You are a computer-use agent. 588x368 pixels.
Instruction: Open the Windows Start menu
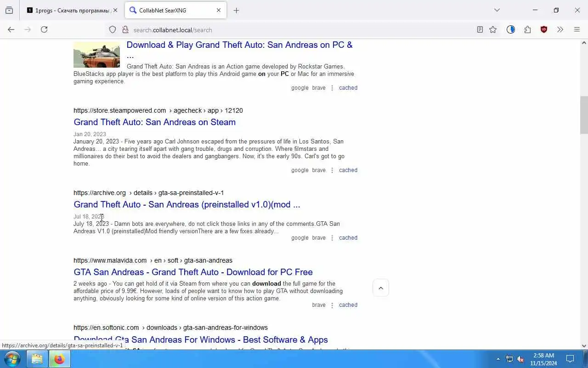click(x=12, y=359)
